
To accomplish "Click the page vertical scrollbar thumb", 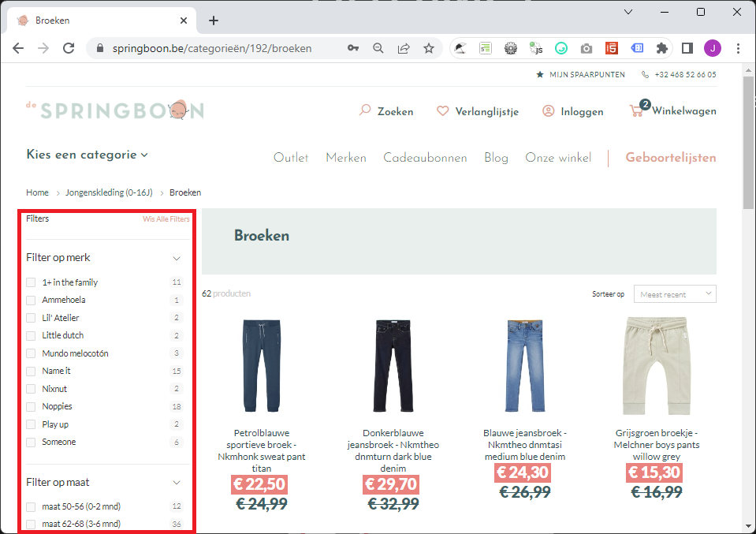I will (748, 142).
